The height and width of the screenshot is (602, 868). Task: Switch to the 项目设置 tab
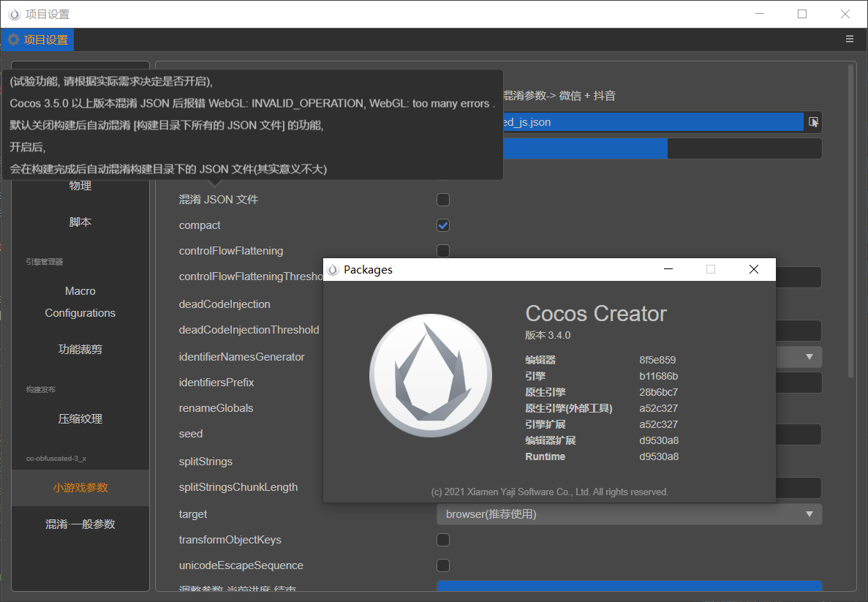coord(37,40)
